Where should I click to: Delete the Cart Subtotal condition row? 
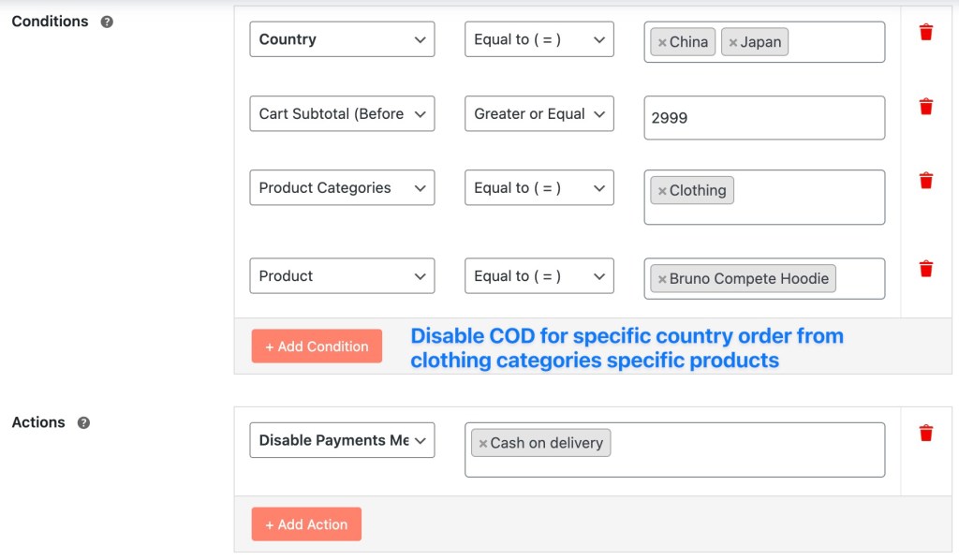[x=926, y=107]
